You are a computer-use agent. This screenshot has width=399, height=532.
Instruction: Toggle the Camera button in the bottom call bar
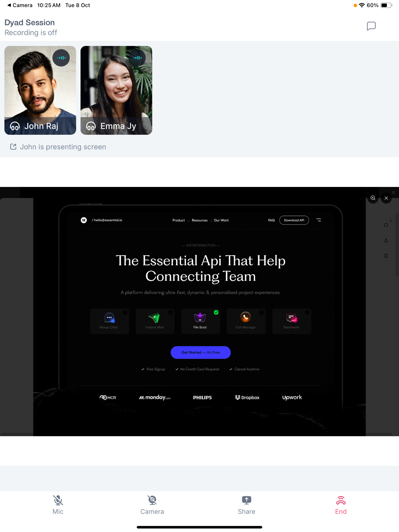pyautogui.click(x=152, y=505)
